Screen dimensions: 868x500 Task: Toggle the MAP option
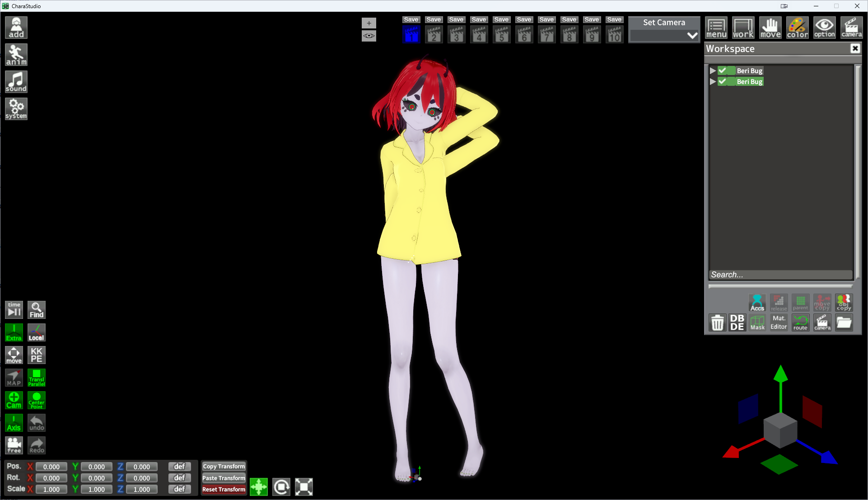click(x=14, y=378)
